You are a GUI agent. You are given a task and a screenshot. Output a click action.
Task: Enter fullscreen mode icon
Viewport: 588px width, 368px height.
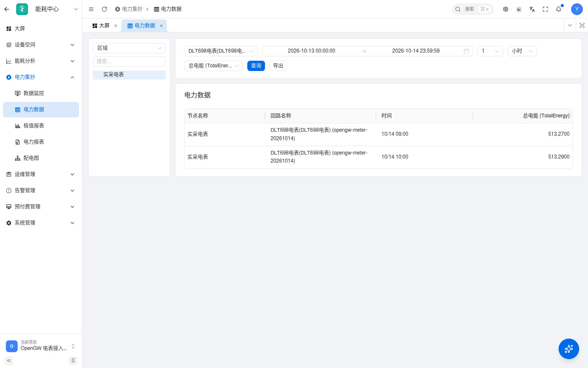click(545, 9)
